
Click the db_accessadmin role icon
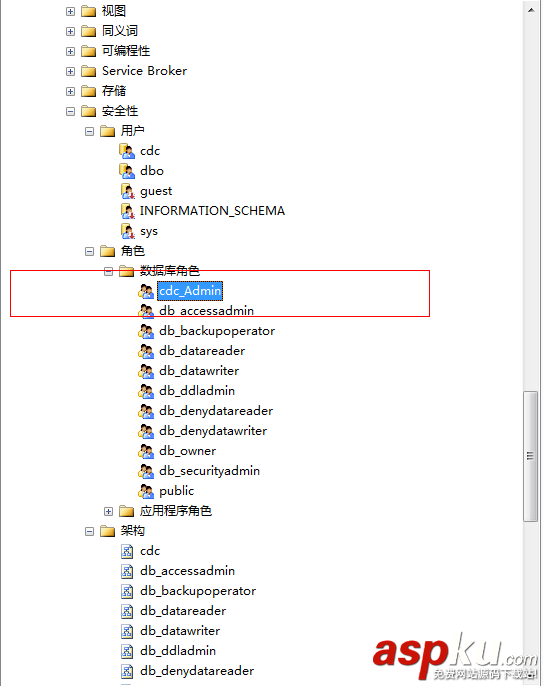(146, 312)
